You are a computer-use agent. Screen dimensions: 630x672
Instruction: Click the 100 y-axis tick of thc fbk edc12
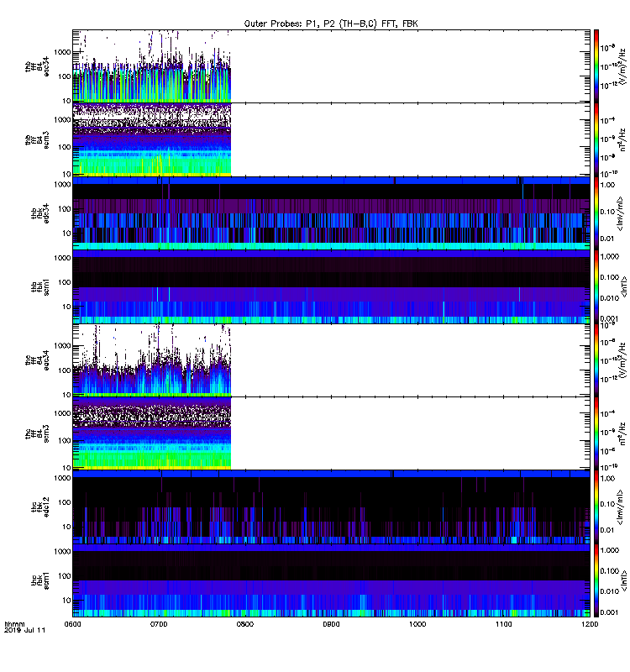pyautogui.click(x=65, y=502)
